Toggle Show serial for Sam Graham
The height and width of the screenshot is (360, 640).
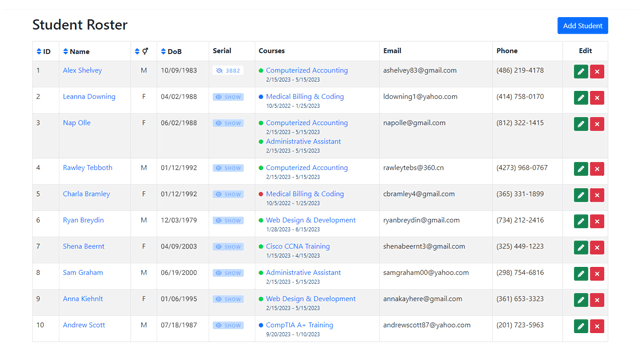click(228, 273)
